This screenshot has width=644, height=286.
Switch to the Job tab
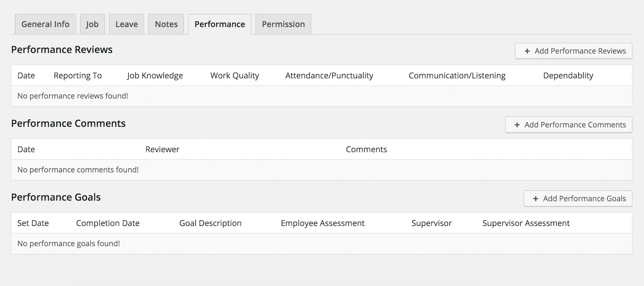pos(92,24)
